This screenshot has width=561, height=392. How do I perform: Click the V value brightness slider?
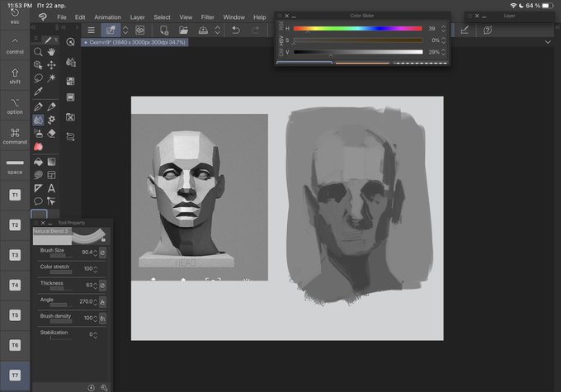(358, 52)
